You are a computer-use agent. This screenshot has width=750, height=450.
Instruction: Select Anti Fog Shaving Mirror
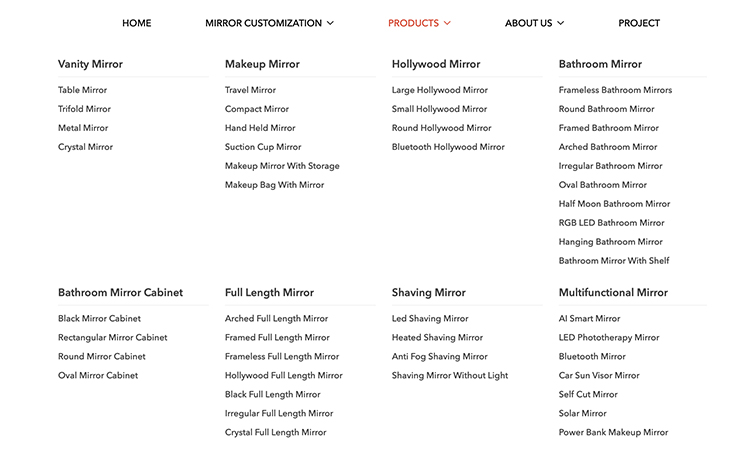439,357
